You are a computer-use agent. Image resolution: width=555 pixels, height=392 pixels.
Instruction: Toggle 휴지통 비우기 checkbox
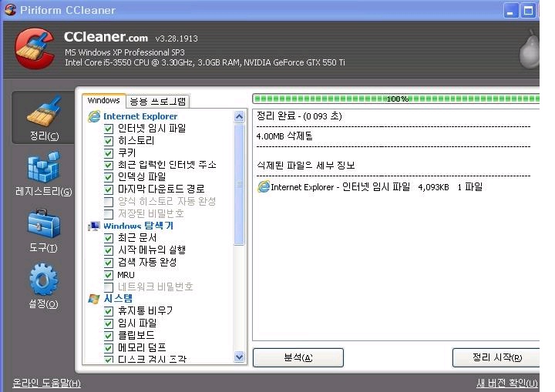click(x=109, y=311)
